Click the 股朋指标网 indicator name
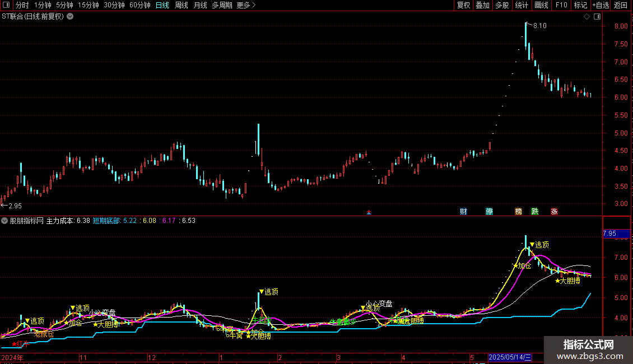 27,221
